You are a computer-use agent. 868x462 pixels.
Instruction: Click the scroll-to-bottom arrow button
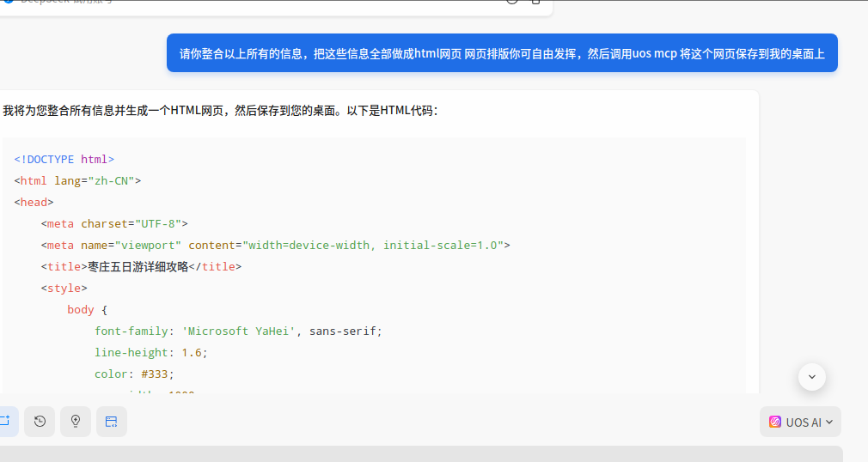(x=811, y=377)
